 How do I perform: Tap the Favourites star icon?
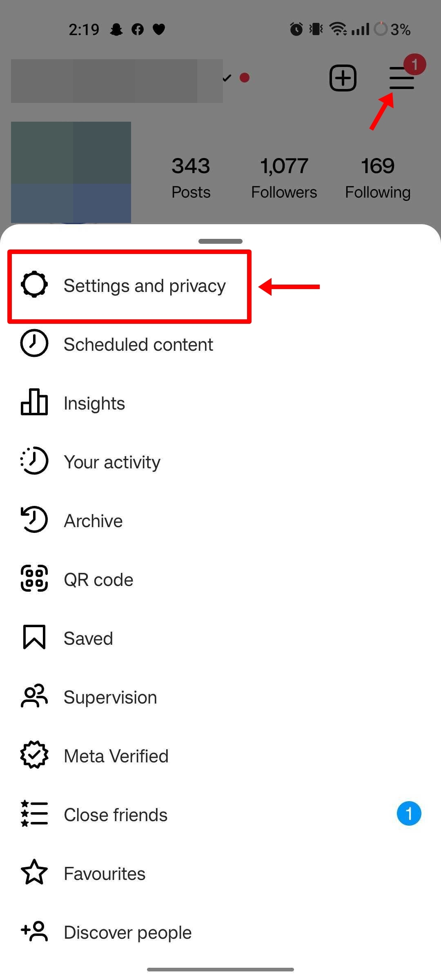34,873
